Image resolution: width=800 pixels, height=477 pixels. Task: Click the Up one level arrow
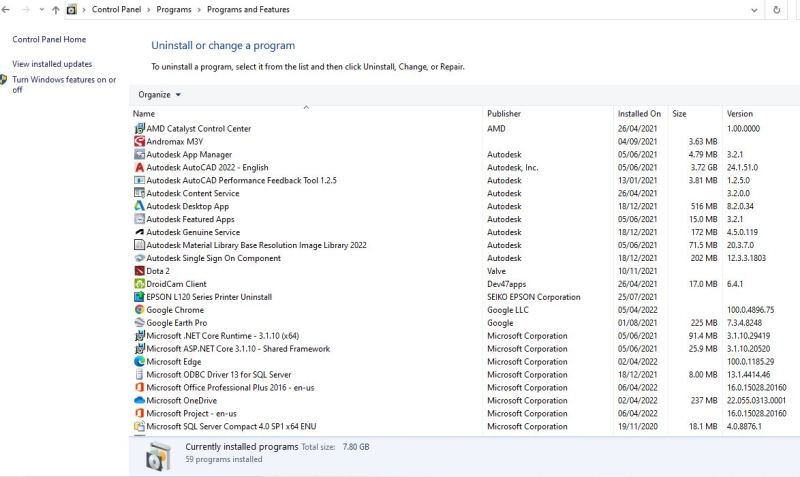click(x=56, y=10)
